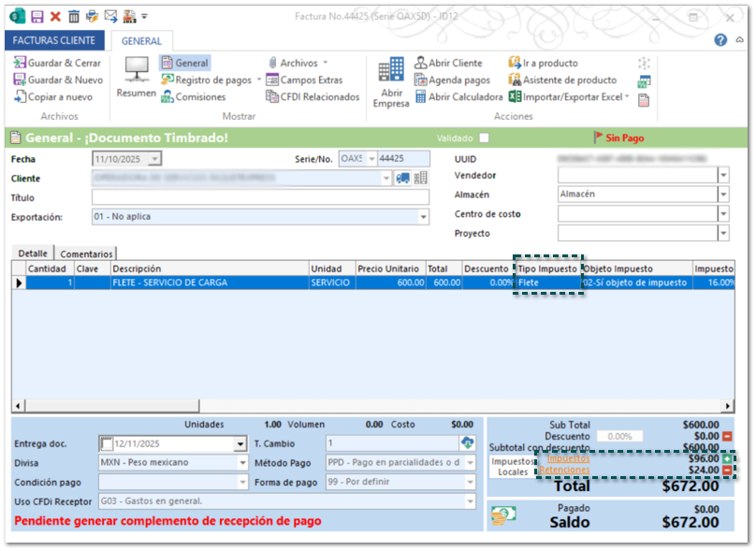
Task: Click the help question mark icon
Action: coord(720,40)
